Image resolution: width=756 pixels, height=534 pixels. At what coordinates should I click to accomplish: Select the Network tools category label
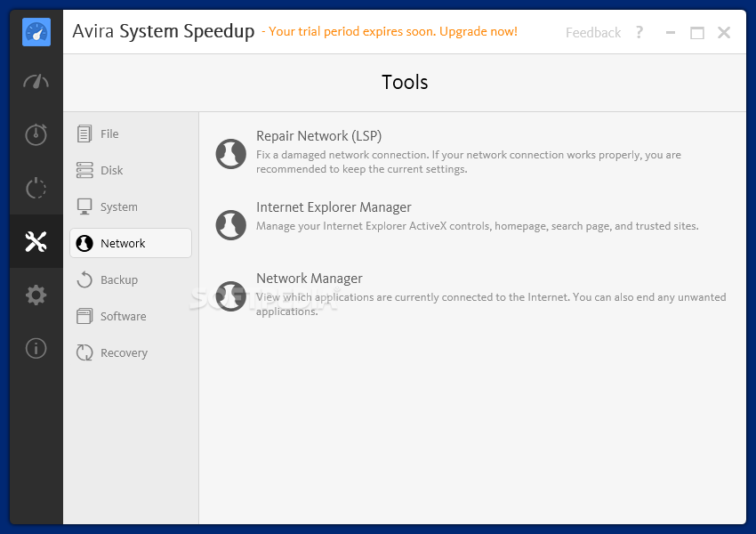click(123, 243)
